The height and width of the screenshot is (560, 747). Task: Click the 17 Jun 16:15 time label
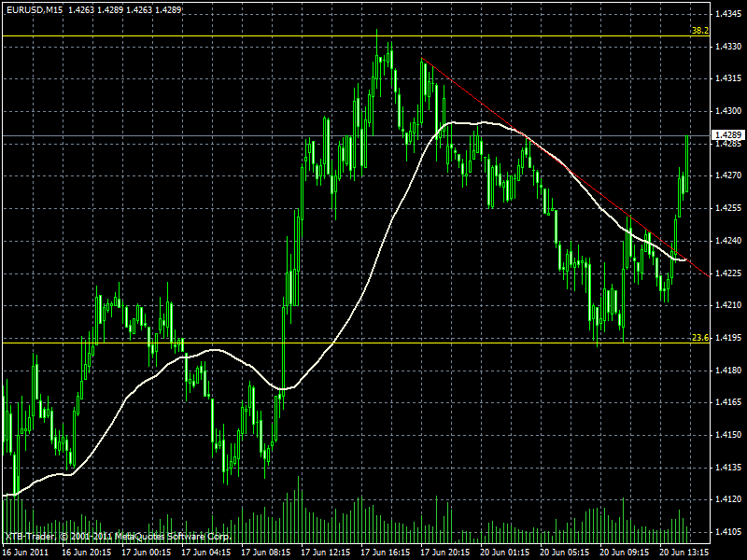pyautogui.click(x=386, y=553)
